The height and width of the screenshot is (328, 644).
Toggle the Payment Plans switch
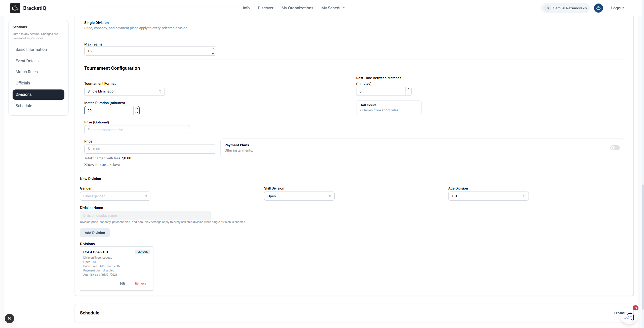click(x=615, y=148)
